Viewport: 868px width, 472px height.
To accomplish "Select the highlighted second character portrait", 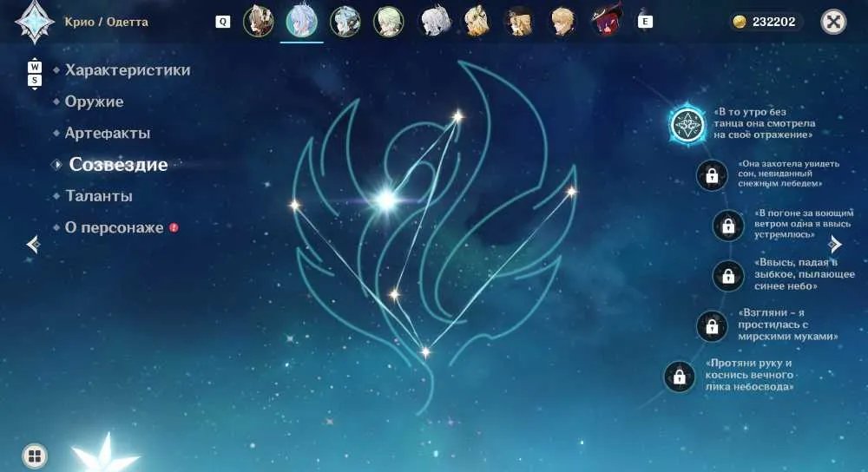I will click(302, 22).
